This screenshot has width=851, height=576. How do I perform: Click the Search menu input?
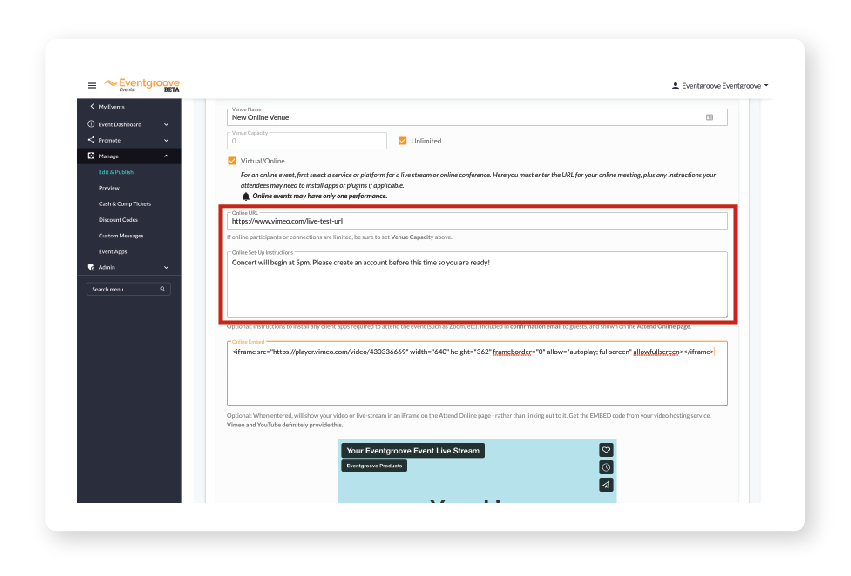[x=129, y=289]
